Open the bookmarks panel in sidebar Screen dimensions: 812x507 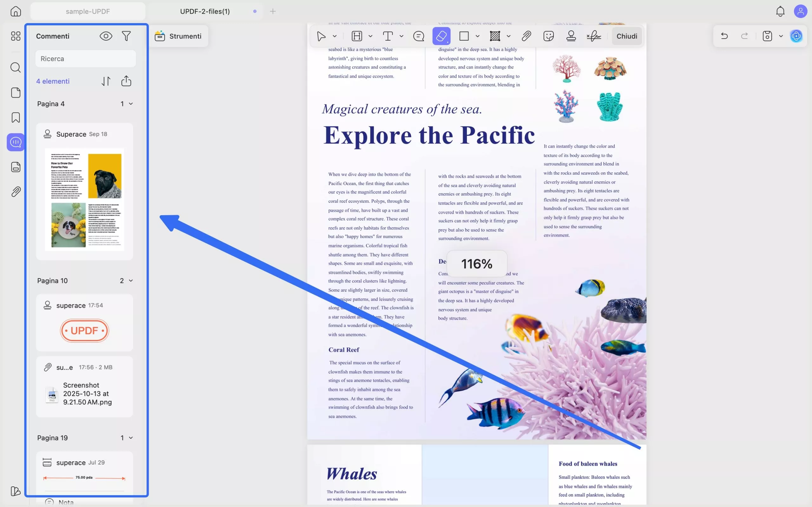16,117
